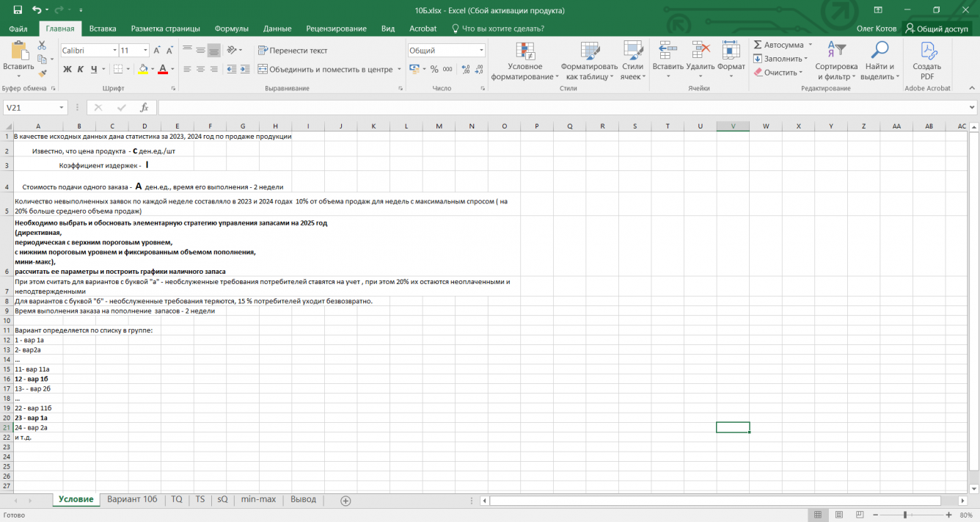
Task: Click the Общий доступ share button
Action: (936, 29)
